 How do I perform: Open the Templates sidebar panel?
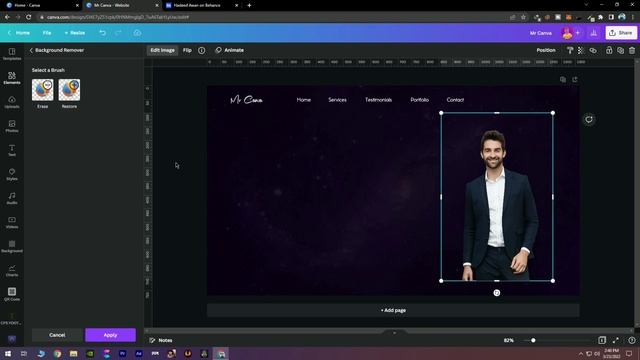pos(12,54)
